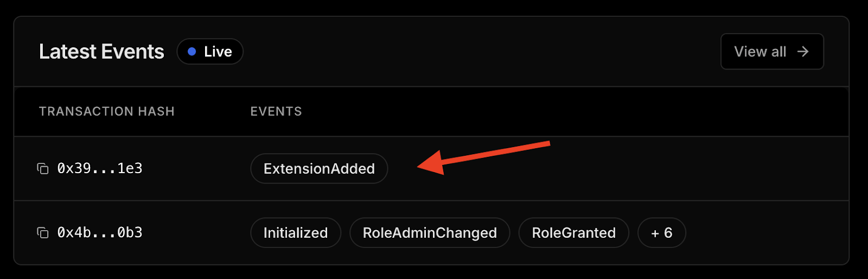Click the EVENTS column header
Viewport: 868px width, 279px height.
pos(276,111)
